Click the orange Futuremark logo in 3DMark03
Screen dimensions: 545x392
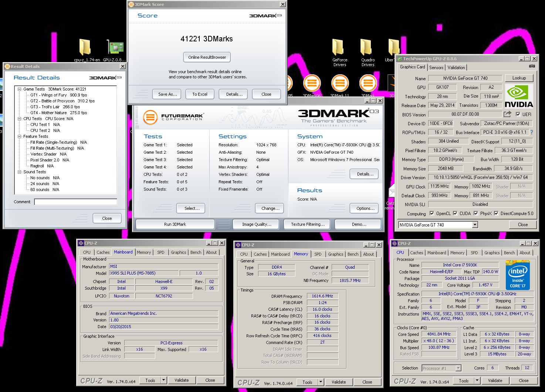pos(150,117)
